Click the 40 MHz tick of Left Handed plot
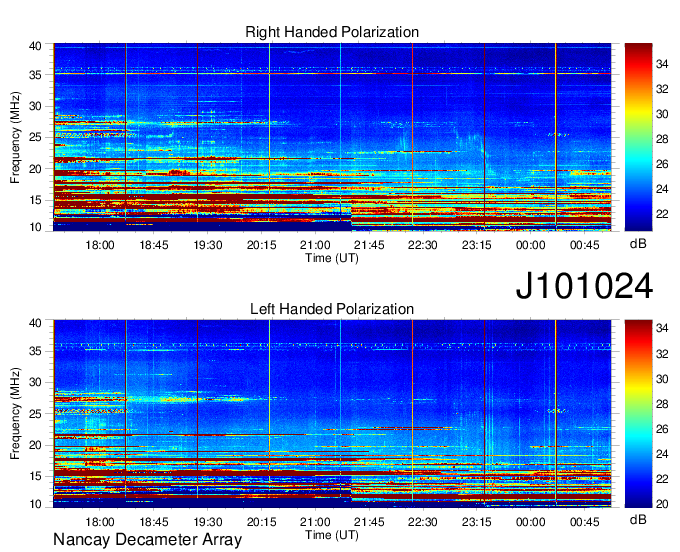Image resolution: width=680 pixels, height=552 pixels. [35, 323]
